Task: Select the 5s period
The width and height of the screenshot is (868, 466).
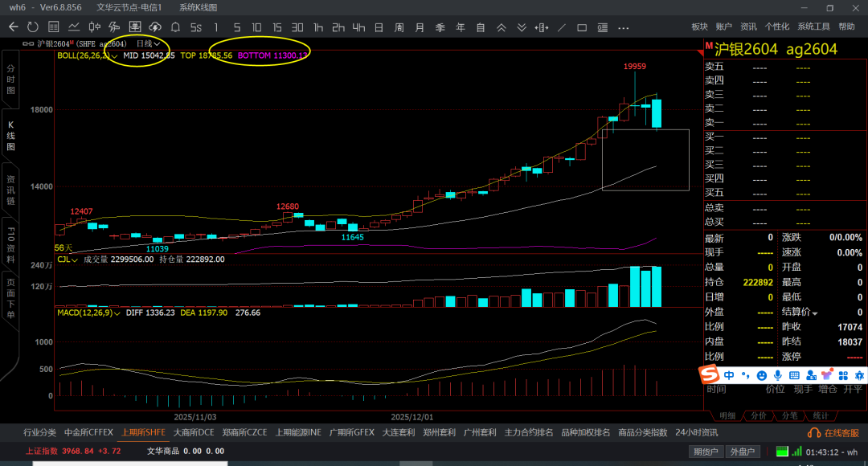Action: pyautogui.click(x=196, y=27)
